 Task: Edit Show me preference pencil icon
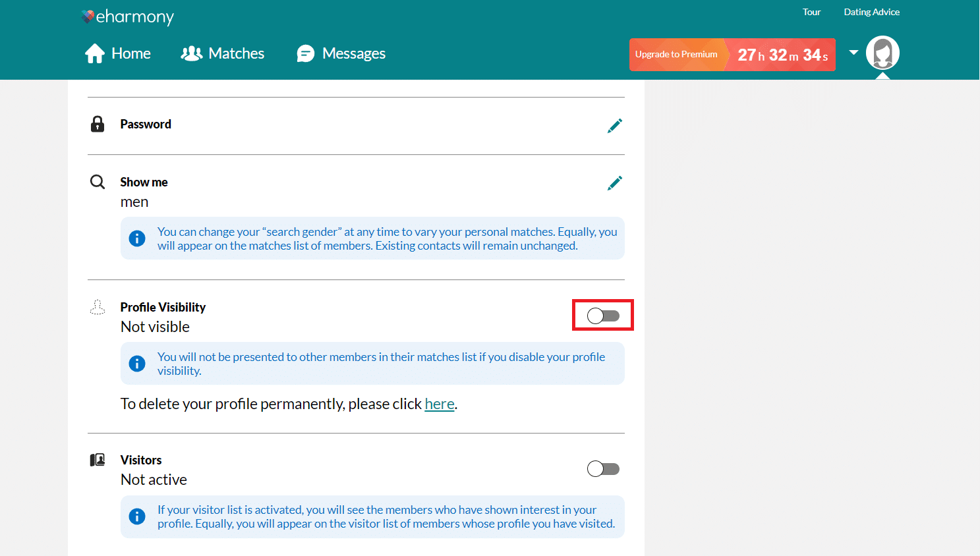point(615,183)
